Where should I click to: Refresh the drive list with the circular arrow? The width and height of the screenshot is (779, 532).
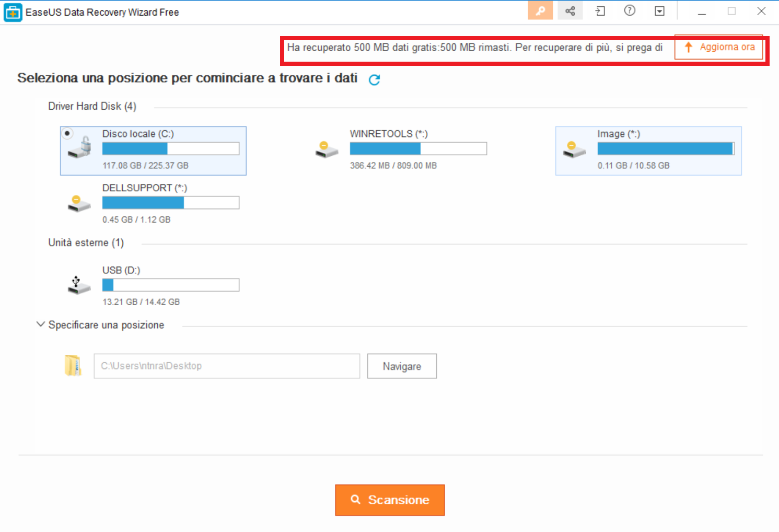point(374,79)
